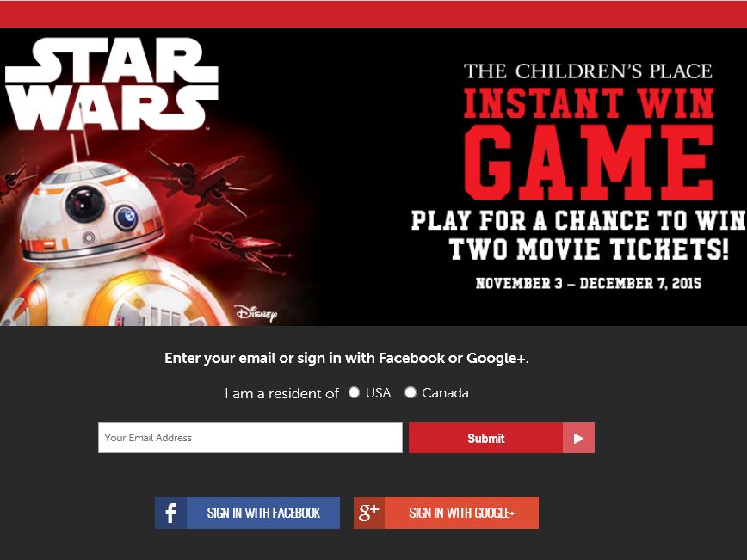Click the Instant Win Game headline
Image resolution: width=747 pixels, height=560 pixels.
pos(589,144)
